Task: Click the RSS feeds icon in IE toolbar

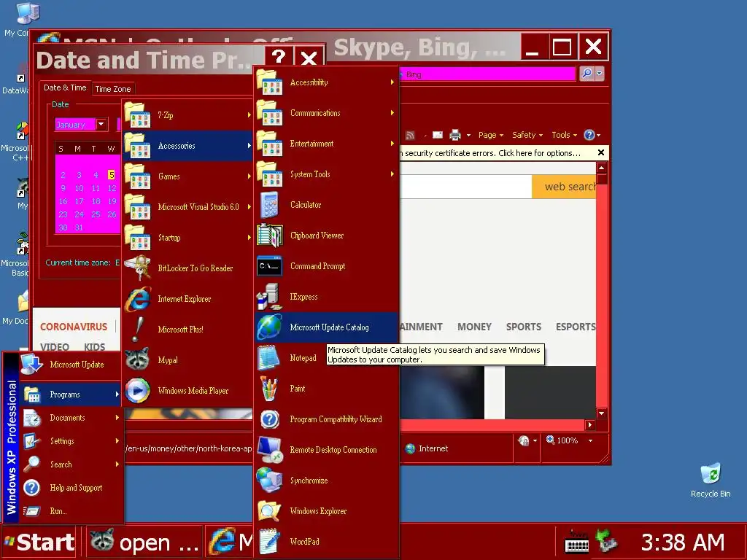Action: click(x=410, y=135)
